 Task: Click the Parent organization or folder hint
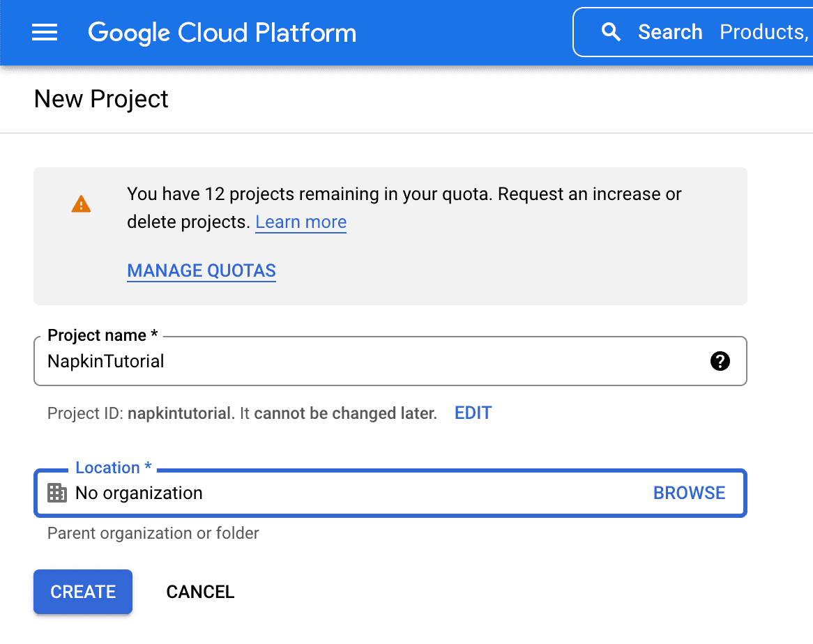click(x=153, y=533)
